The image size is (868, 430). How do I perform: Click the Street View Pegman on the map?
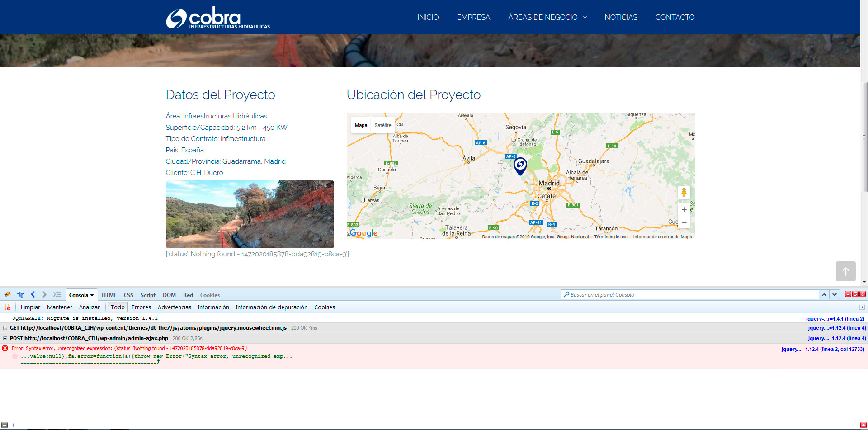point(684,193)
